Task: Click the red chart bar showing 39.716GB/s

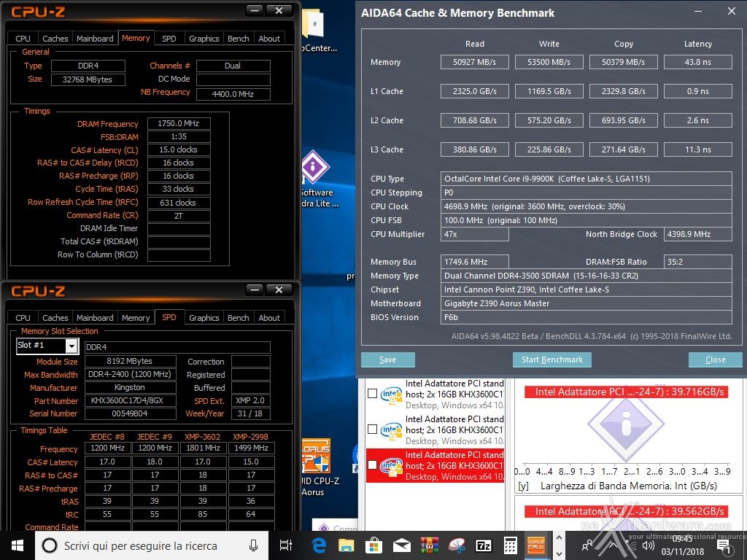Action: pos(626,392)
